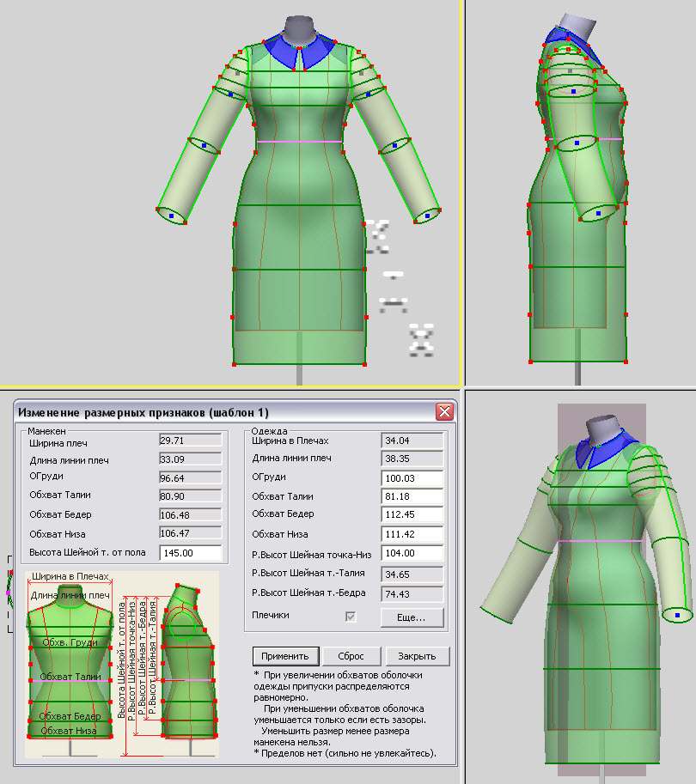Select Р.Высот Шейная т.-Бедра field 74.43

412,594
